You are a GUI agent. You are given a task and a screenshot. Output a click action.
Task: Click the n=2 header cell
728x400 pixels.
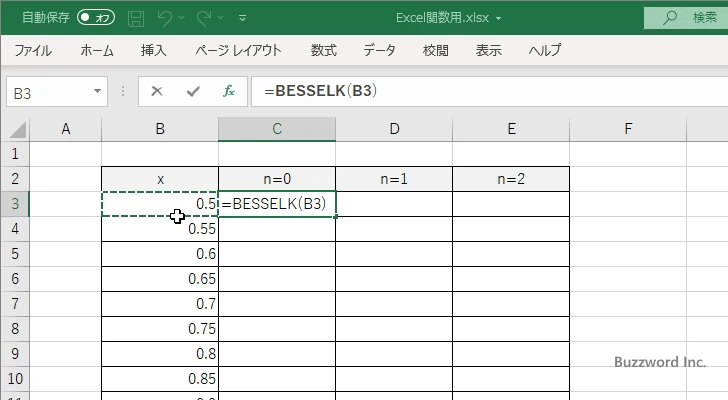(x=511, y=179)
